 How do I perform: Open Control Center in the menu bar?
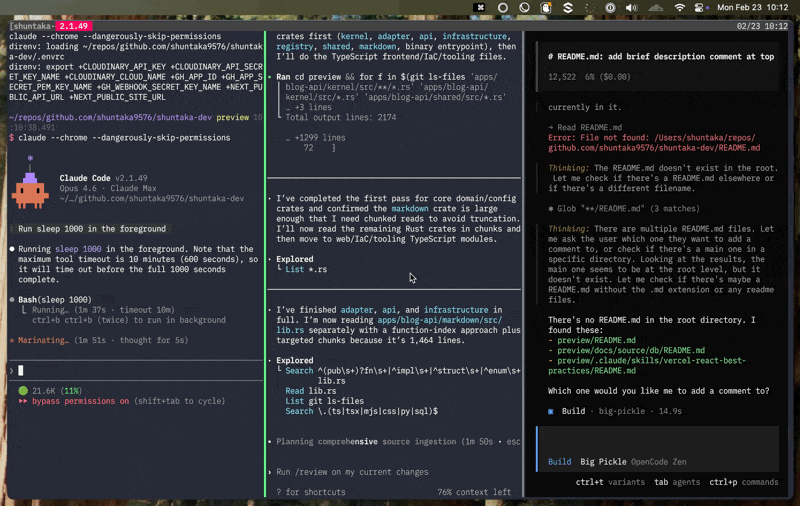[701, 8]
